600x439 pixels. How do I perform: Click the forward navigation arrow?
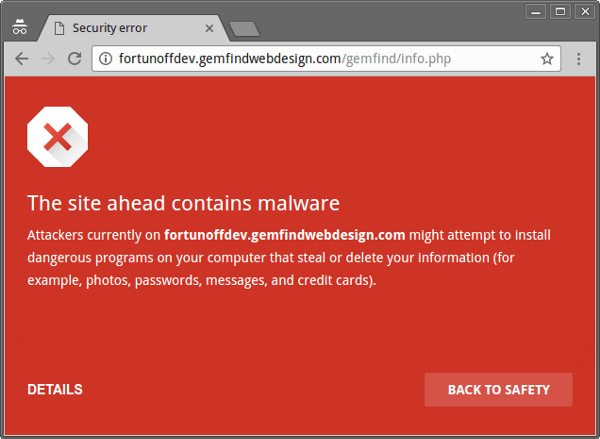click(x=48, y=59)
